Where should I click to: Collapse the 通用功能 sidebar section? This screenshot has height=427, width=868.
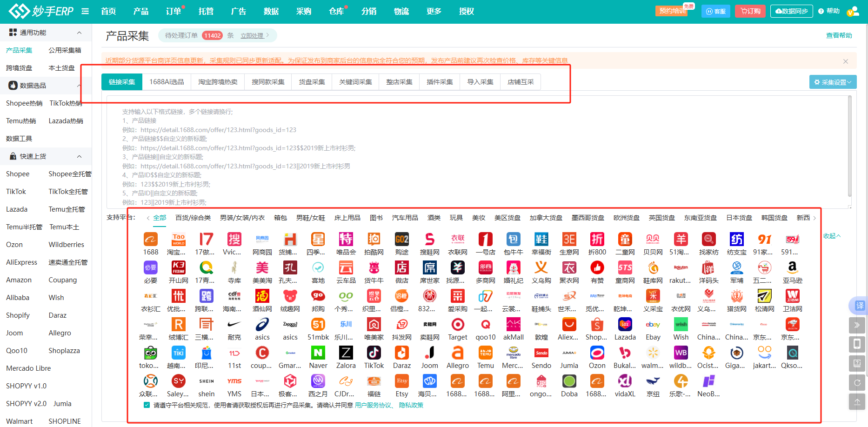tap(79, 33)
